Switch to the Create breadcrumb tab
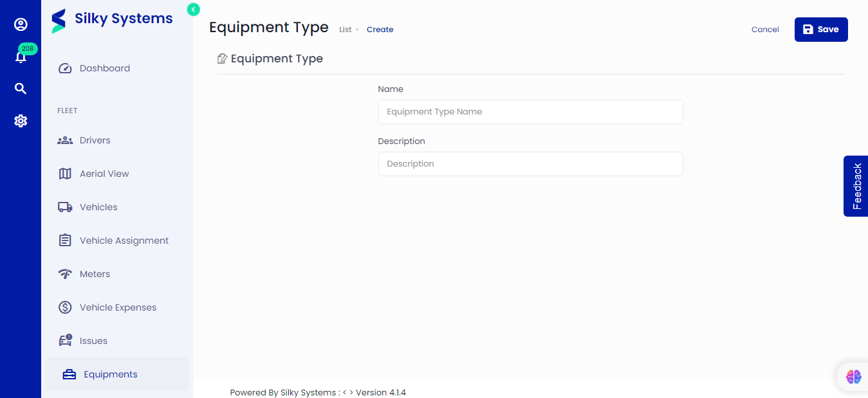The height and width of the screenshot is (398, 868). coord(380,29)
